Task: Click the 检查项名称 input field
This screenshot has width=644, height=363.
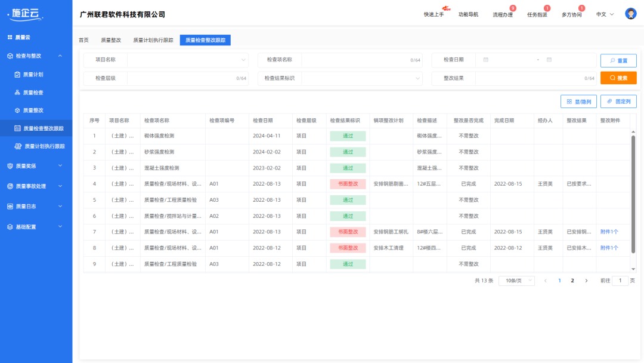Action: tap(358, 60)
